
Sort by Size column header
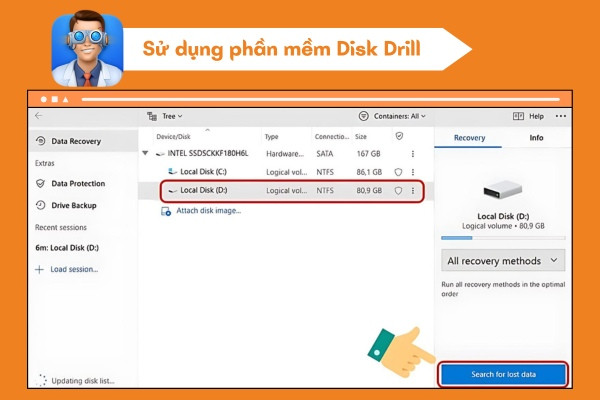coord(360,137)
